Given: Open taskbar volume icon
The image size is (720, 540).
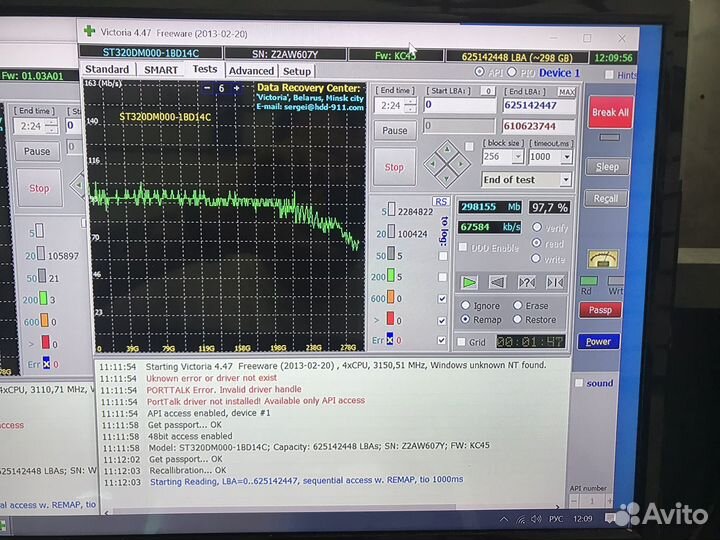Looking at the screenshot, I should click(535, 519).
